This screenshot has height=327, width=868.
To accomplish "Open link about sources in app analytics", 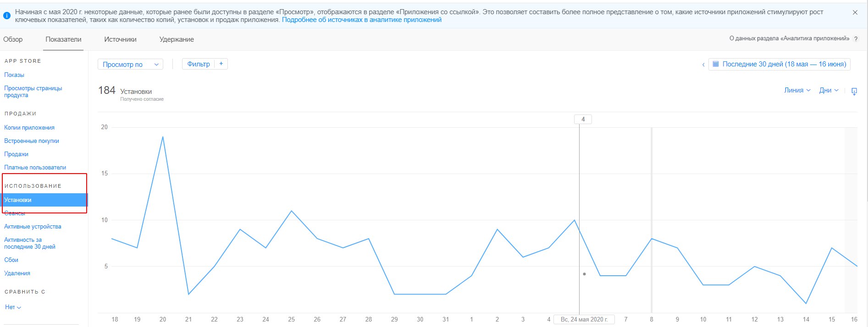I will click(361, 20).
